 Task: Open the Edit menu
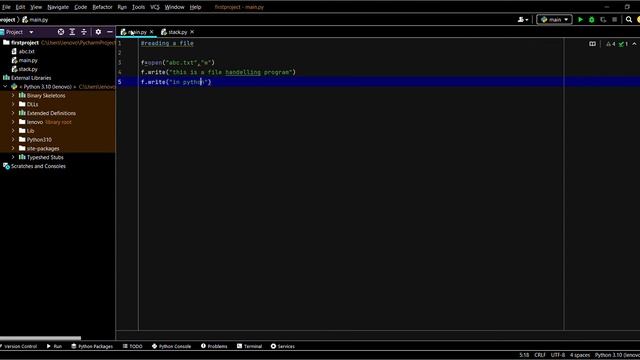(x=20, y=7)
